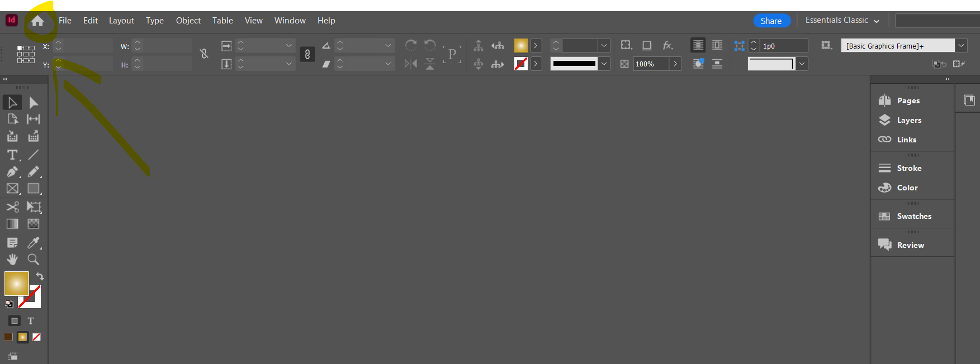Rotate 90 degrees counter-clockwise

(x=430, y=45)
